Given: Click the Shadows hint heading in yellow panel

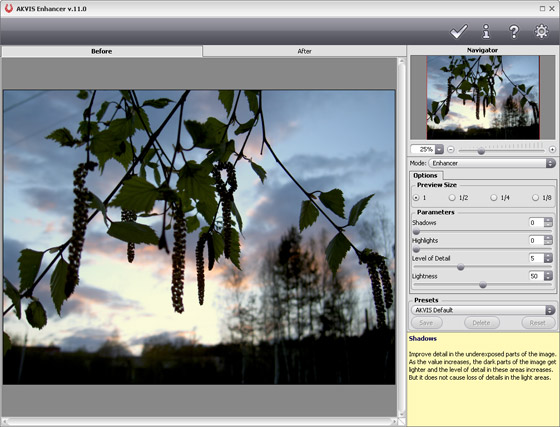Looking at the screenshot, I should click(x=422, y=338).
